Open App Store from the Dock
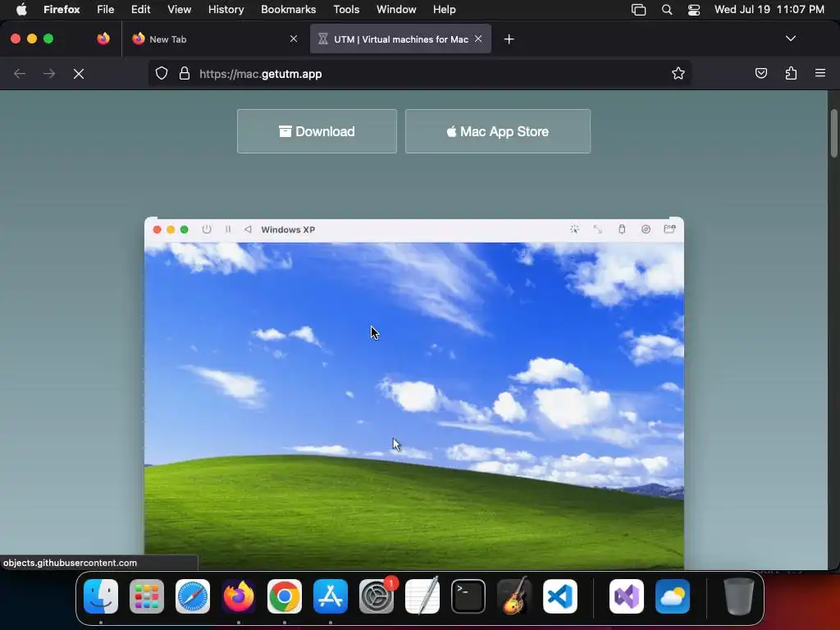Screen dimensions: 840x630 tap(331, 596)
